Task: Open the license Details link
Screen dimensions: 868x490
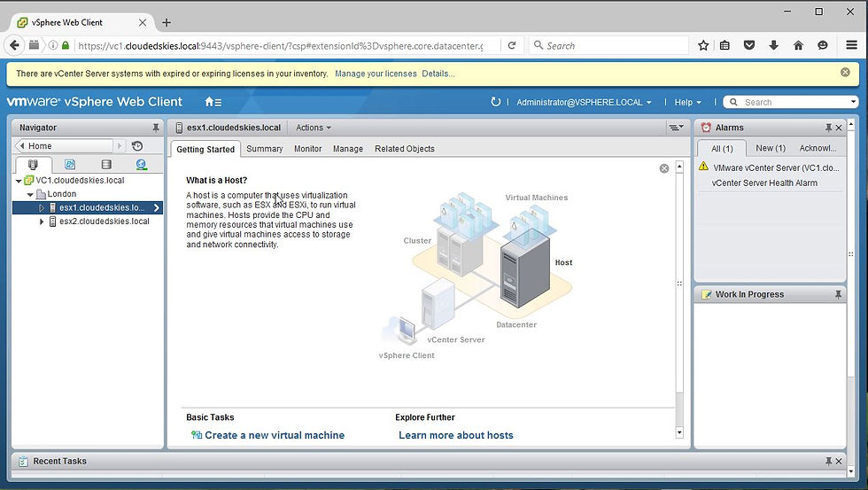Action: point(438,74)
